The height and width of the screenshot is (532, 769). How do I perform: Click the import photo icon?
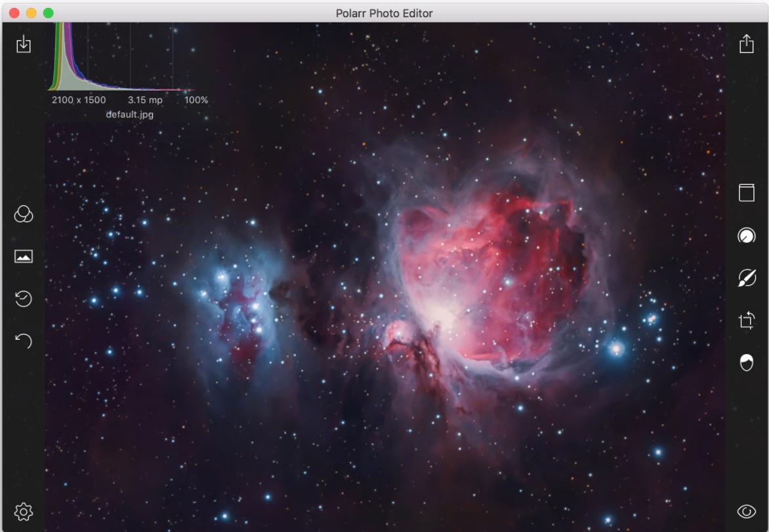[x=24, y=44]
